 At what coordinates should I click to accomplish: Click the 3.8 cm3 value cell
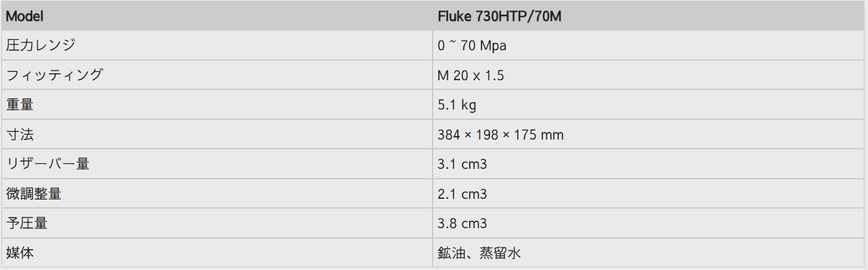[649, 223]
